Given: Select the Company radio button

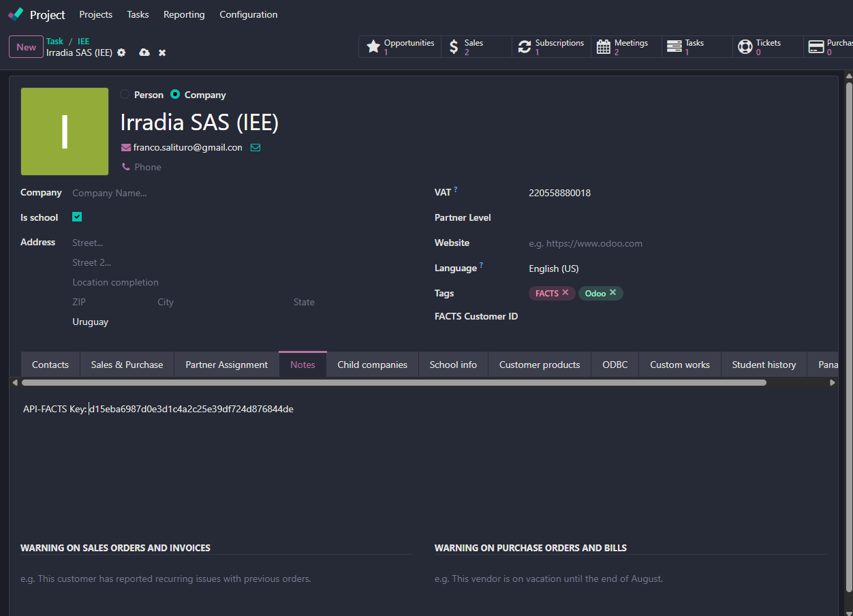Looking at the screenshot, I should (x=175, y=95).
